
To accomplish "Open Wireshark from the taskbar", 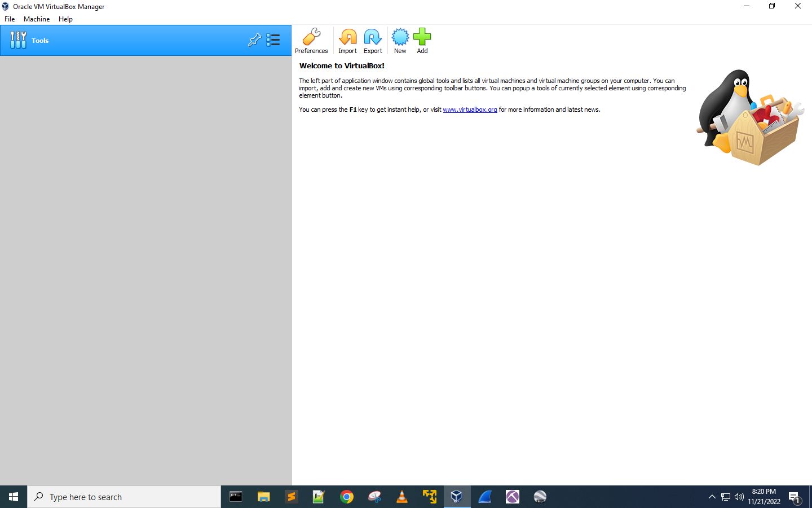I will (x=484, y=497).
